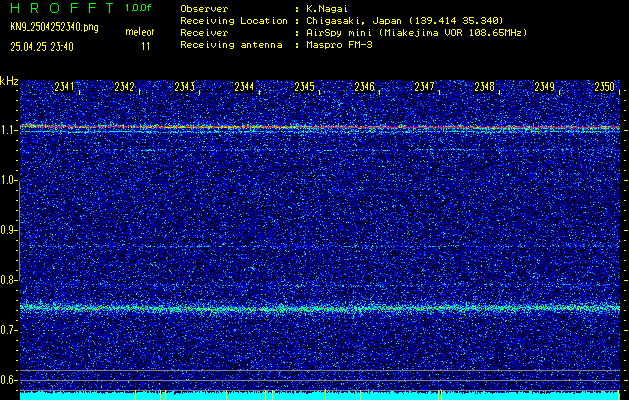
Task: Click the 2348 time marker
Action: (x=485, y=87)
